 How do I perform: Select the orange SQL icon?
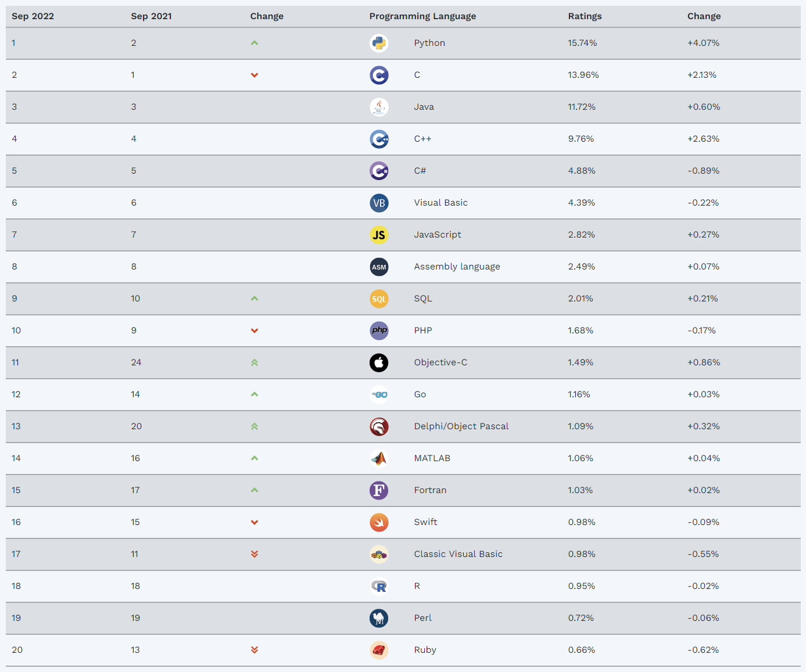coord(379,299)
